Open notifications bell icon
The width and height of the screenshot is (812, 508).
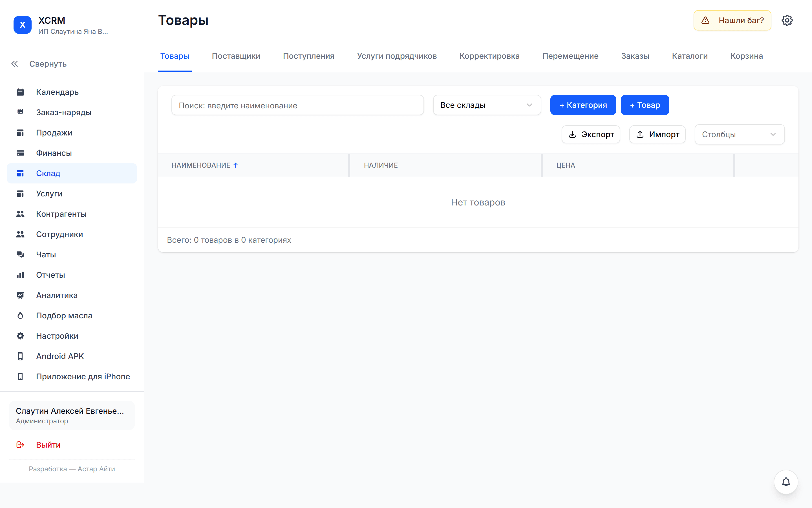[786, 482]
